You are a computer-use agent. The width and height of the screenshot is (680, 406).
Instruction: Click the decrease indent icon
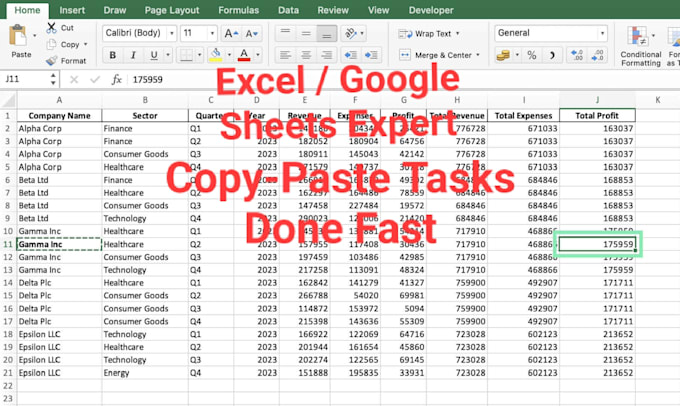350,55
